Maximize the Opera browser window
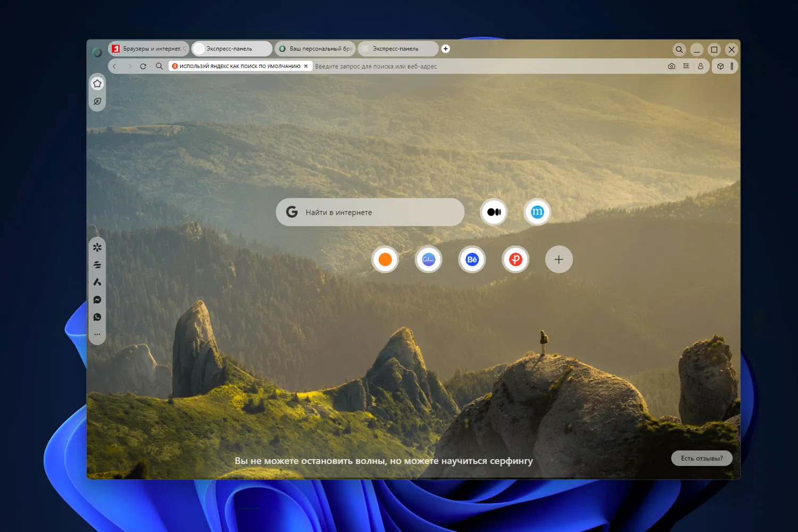The image size is (798, 532). (714, 49)
